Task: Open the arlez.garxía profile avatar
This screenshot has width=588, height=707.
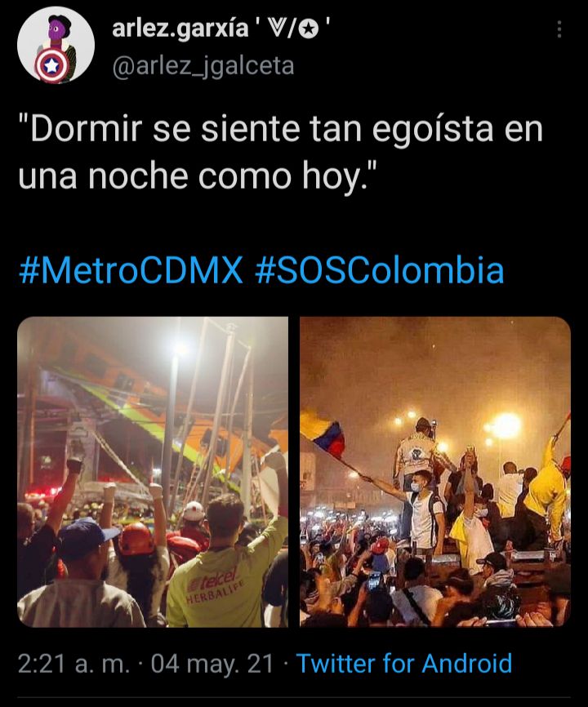Action: (x=56, y=45)
